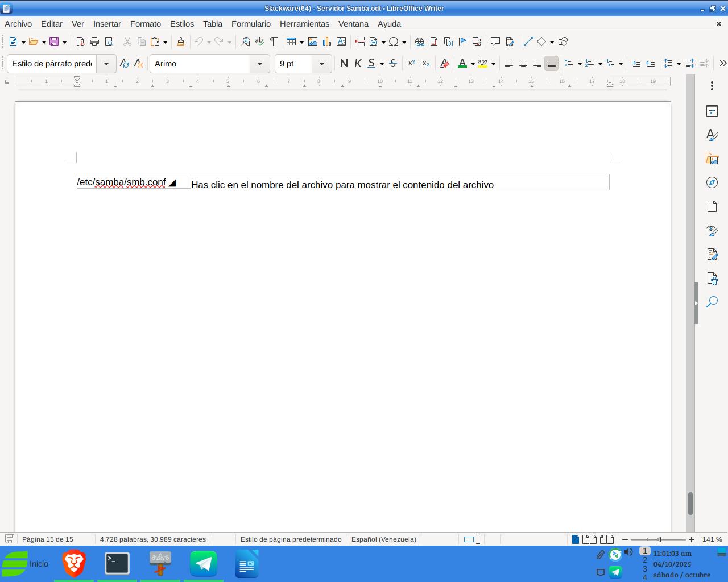
Task: Open the Navigator sidebar panel
Action: click(x=712, y=182)
